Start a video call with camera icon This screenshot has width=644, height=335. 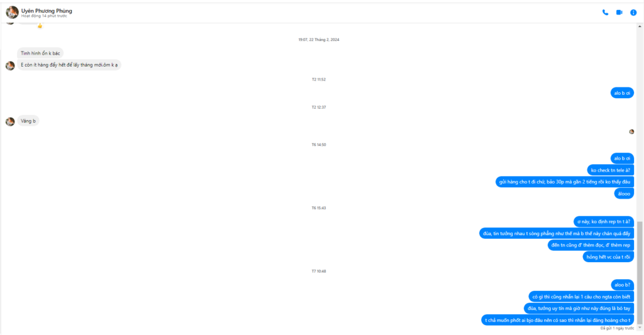[x=619, y=13]
